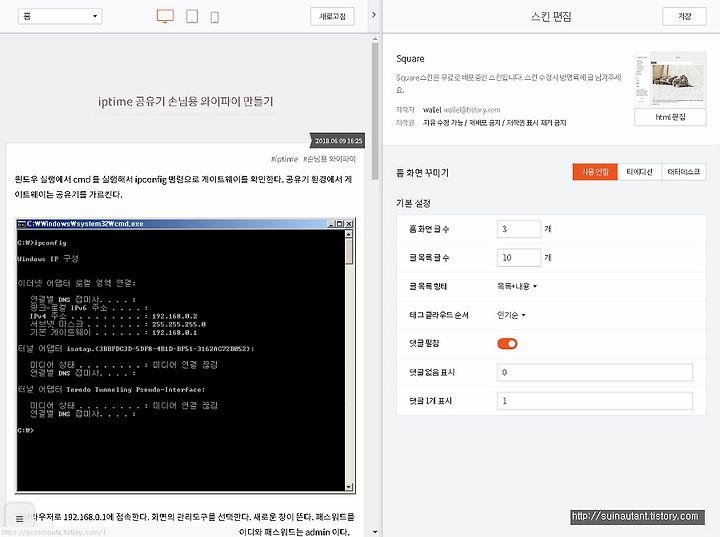Click the 글 목록 글 수 input field
The height and width of the screenshot is (537, 720).
(519, 258)
